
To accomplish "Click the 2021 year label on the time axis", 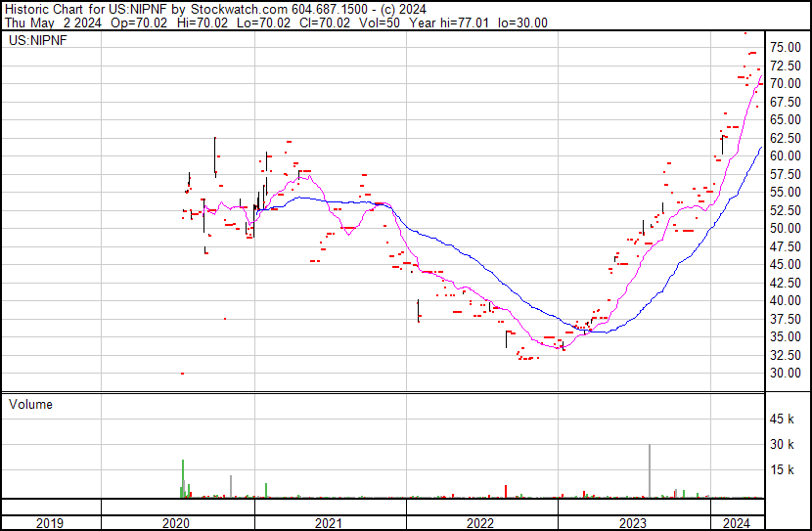I will tap(329, 522).
